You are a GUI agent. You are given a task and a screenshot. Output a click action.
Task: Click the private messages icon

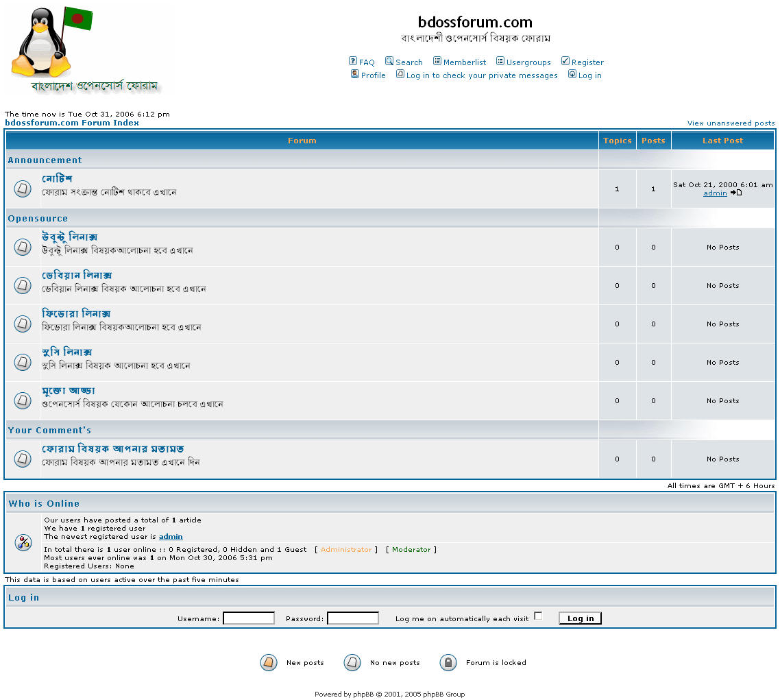(x=400, y=74)
